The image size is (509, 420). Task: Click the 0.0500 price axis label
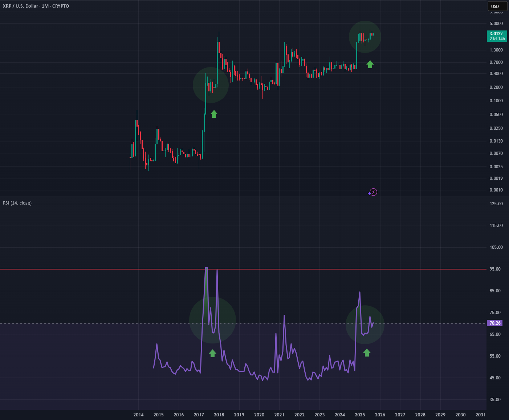[x=496, y=115]
